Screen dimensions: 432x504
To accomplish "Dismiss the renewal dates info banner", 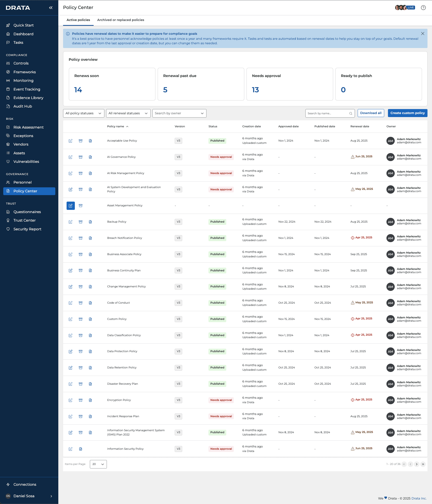I will click(423, 34).
